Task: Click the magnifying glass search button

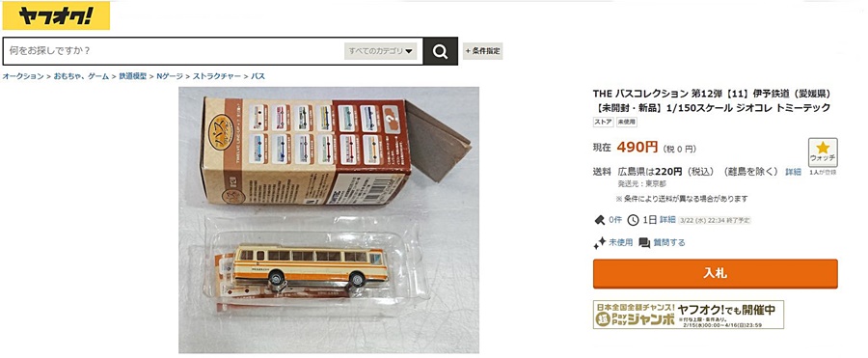Action: 440,51
